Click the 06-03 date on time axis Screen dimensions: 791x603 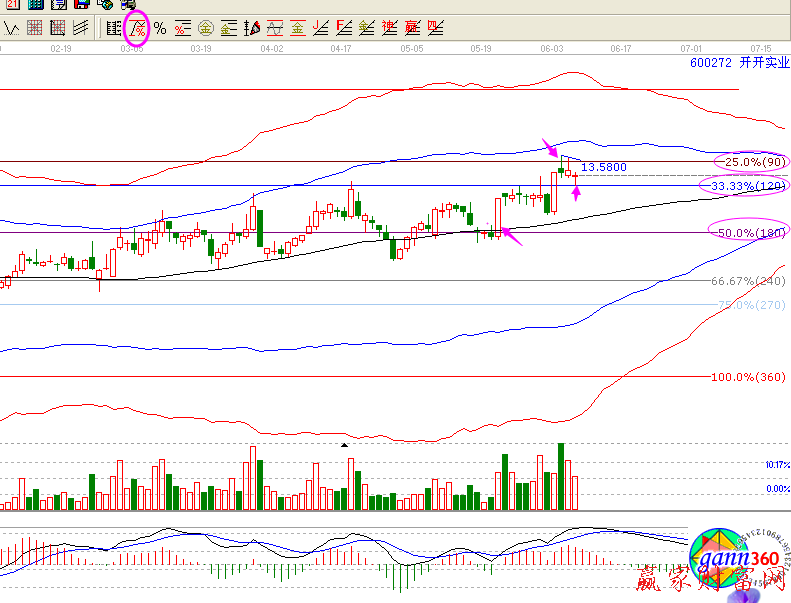[551, 48]
